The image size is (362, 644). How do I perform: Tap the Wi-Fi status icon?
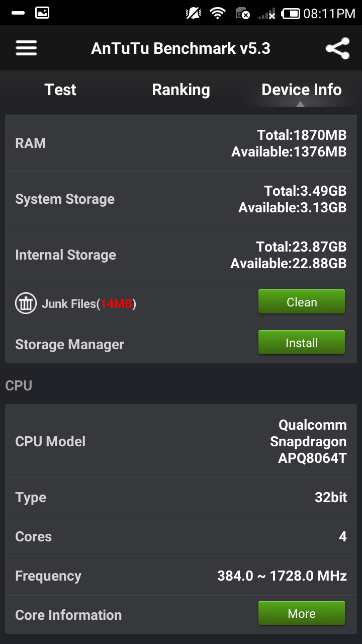coord(218,14)
